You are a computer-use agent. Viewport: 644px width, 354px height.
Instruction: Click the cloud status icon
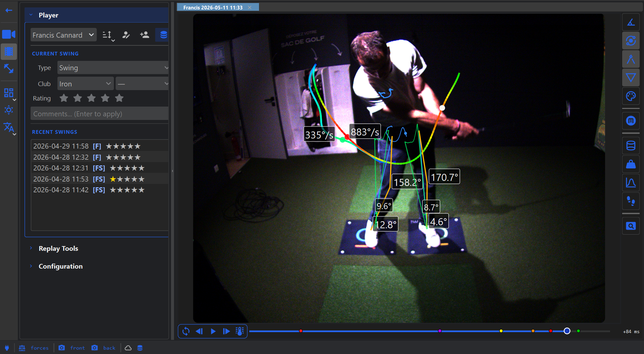pos(128,348)
